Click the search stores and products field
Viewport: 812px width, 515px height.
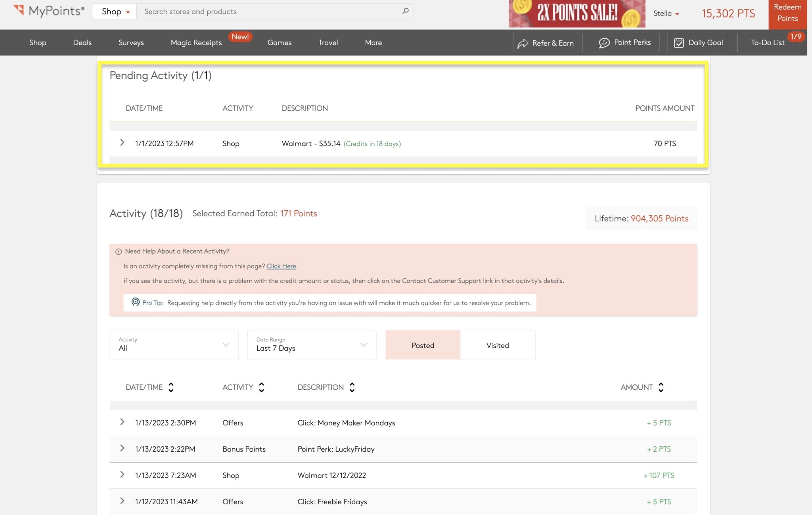(270, 11)
